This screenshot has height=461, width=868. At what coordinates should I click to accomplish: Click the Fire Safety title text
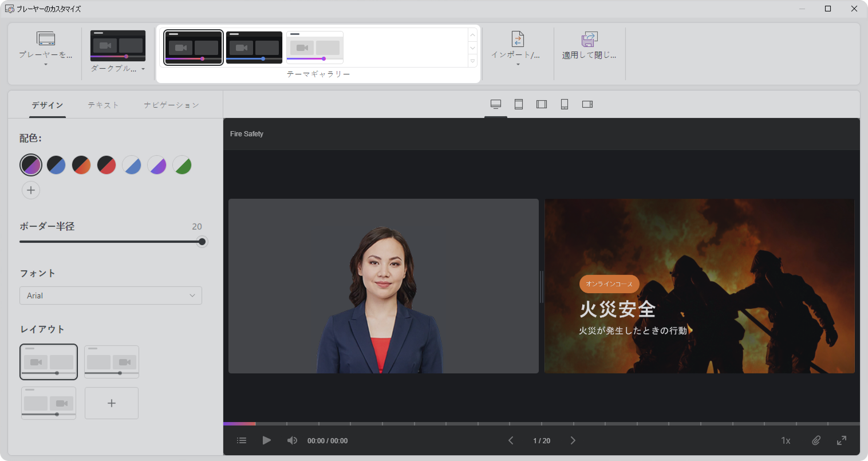click(x=247, y=134)
